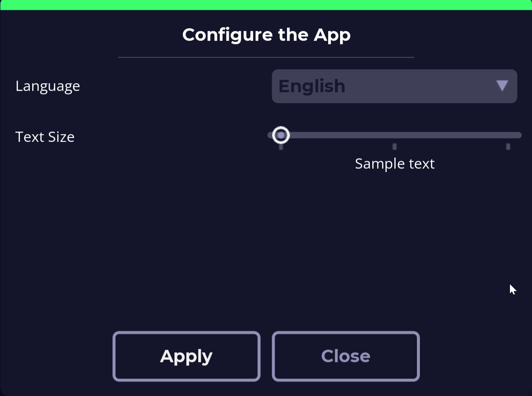Screen dimensions: 532x396
Task: Click the downward triangle on the language selector
Action: 502,86
